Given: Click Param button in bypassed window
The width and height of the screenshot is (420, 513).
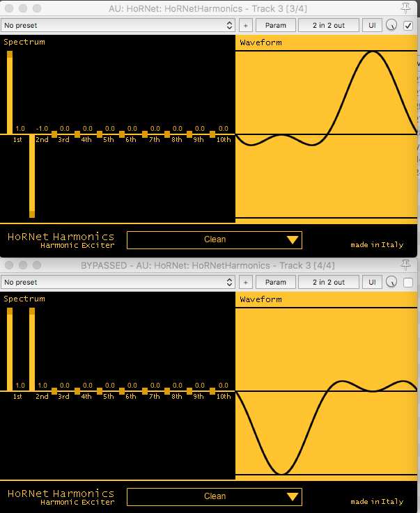Looking at the screenshot, I should [276, 282].
